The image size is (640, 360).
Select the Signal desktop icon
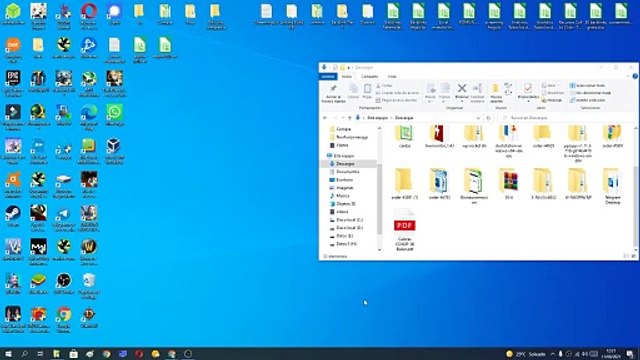[114, 14]
